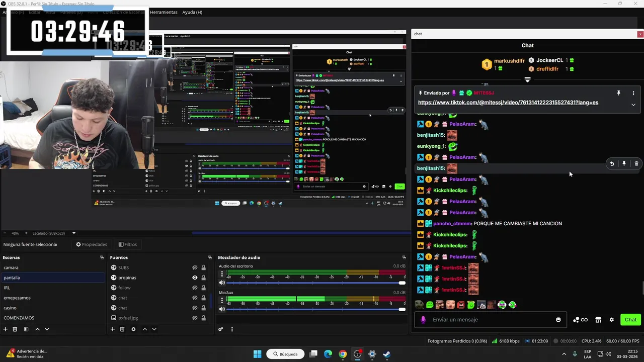Toggle lock on the SUBS source
This screenshot has width=644, height=362.
(203, 267)
